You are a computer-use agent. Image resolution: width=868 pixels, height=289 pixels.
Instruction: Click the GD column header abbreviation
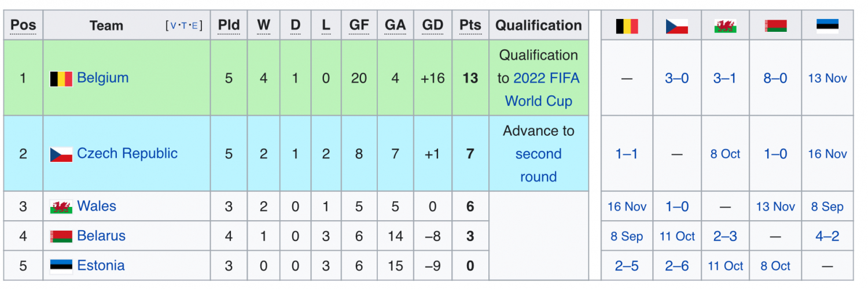coord(432,25)
